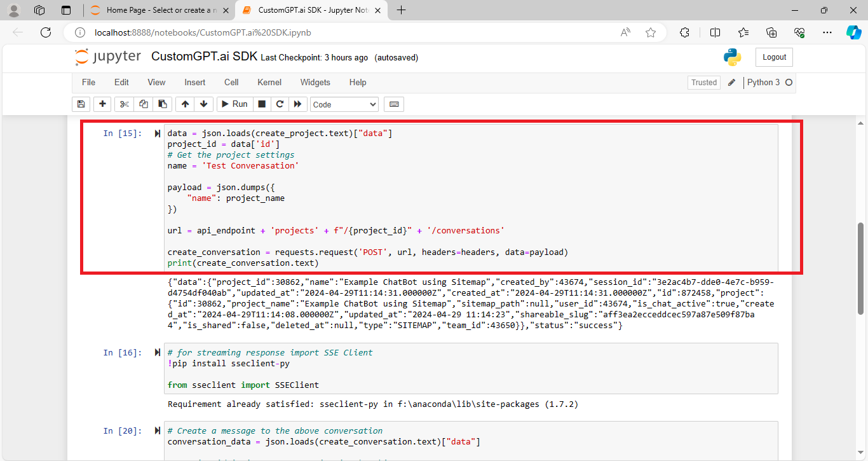Open the Copilot icon in the browser toolbar
This screenshot has width=868, height=461.
854,32
